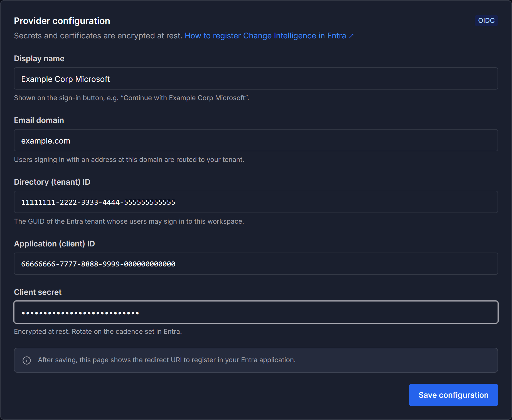This screenshot has height=420, width=512.
Task: Click 'The GUID of the Entra tenant' helper text
Action: click(129, 221)
